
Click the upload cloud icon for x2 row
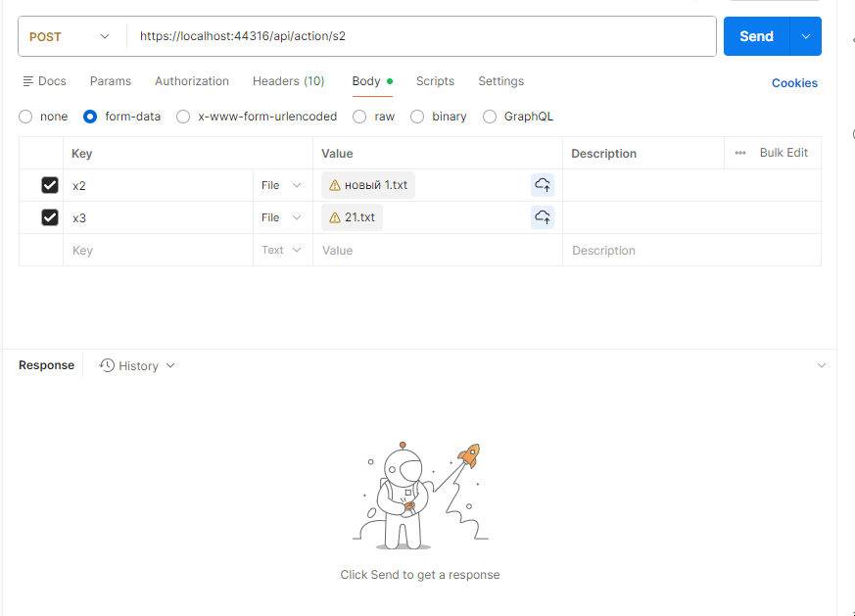point(542,185)
